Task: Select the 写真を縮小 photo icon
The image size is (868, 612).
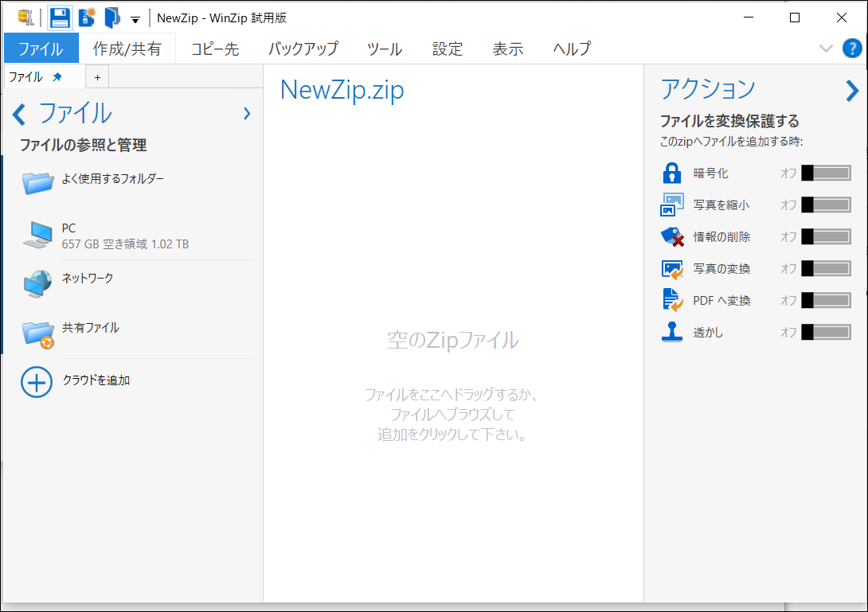Action: pyautogui.click(x=673, y=205)
